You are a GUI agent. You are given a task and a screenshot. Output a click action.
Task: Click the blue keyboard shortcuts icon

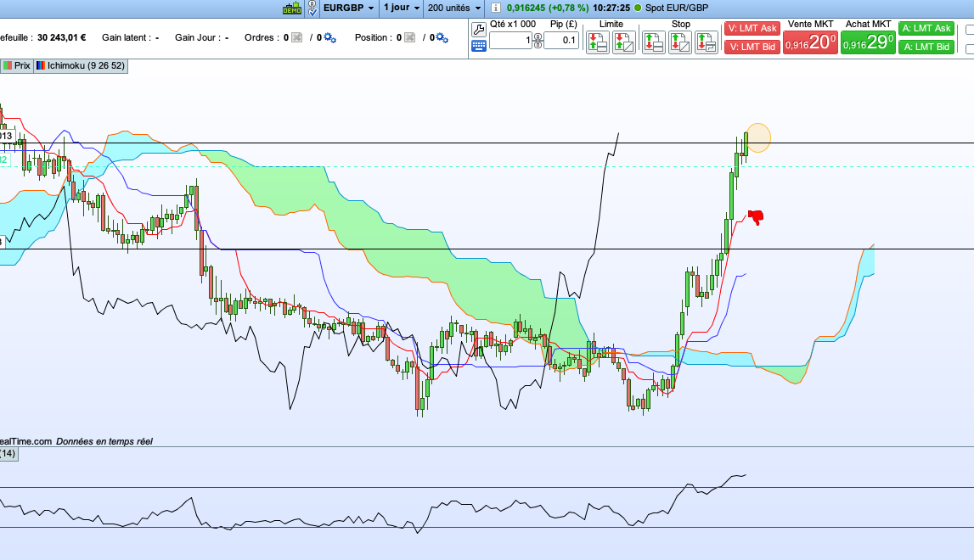pos(479,46)
